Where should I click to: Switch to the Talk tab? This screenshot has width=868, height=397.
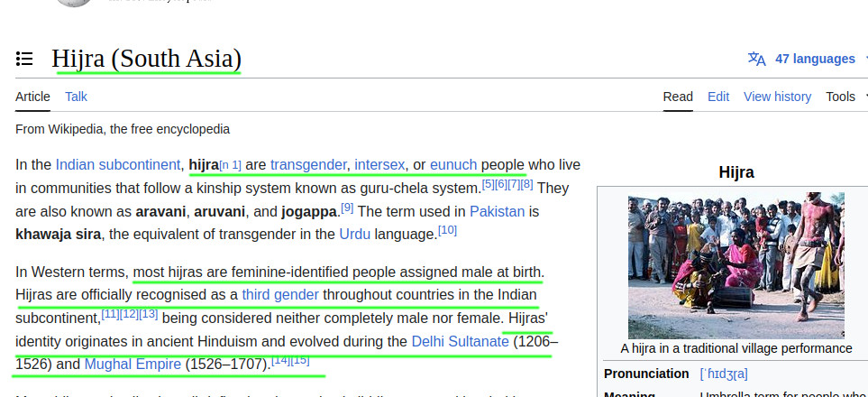coord(76,97)
